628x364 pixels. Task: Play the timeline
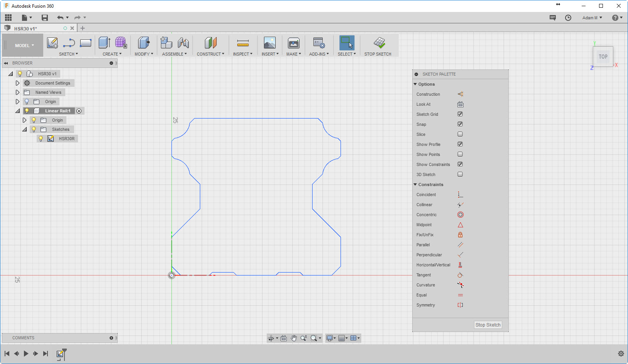click(x=26, y=354)
